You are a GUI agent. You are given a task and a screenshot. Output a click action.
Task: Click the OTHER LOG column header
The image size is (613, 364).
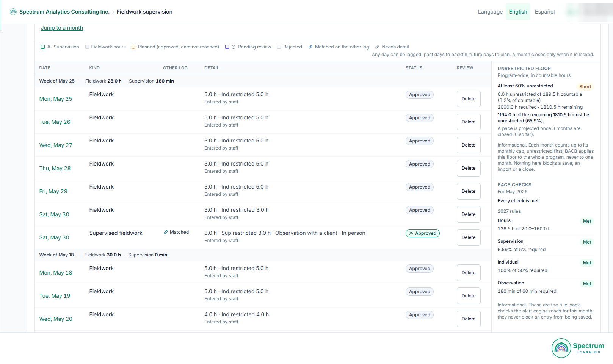[x=175, y=68]
